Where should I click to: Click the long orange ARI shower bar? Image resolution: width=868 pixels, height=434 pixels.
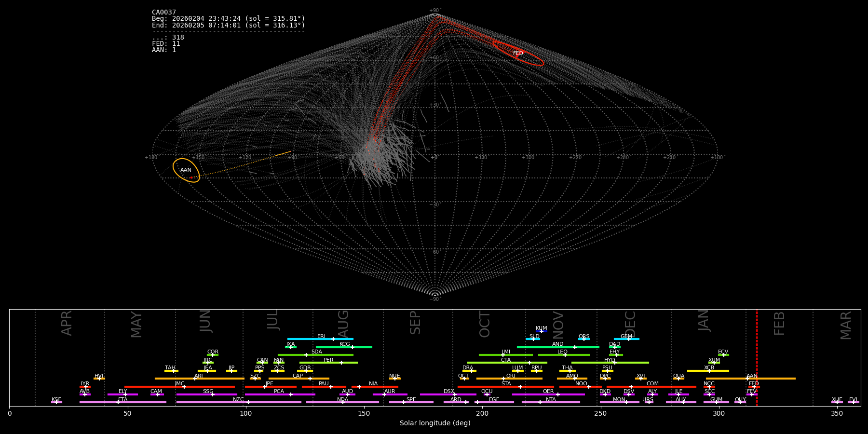click(x=200, y=379)
